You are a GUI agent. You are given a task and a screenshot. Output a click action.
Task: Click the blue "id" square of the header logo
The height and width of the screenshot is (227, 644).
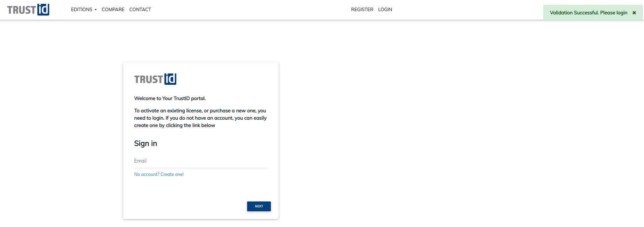point(44,10)
